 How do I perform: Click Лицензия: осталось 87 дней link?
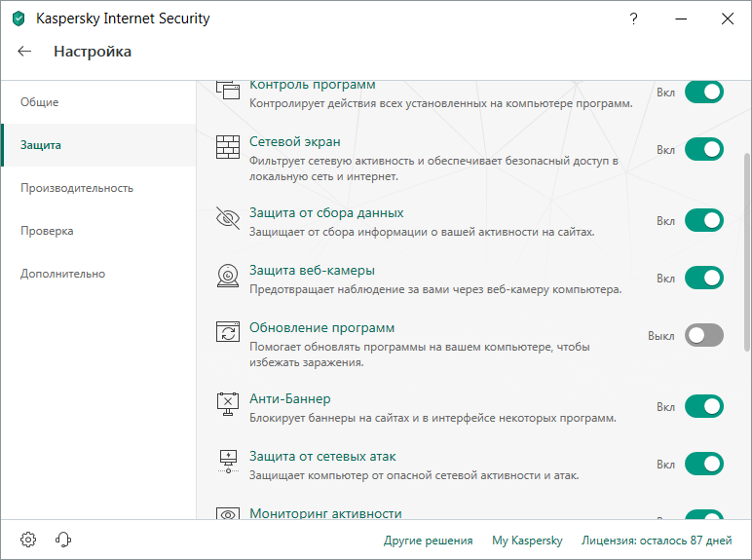(657, 541)
